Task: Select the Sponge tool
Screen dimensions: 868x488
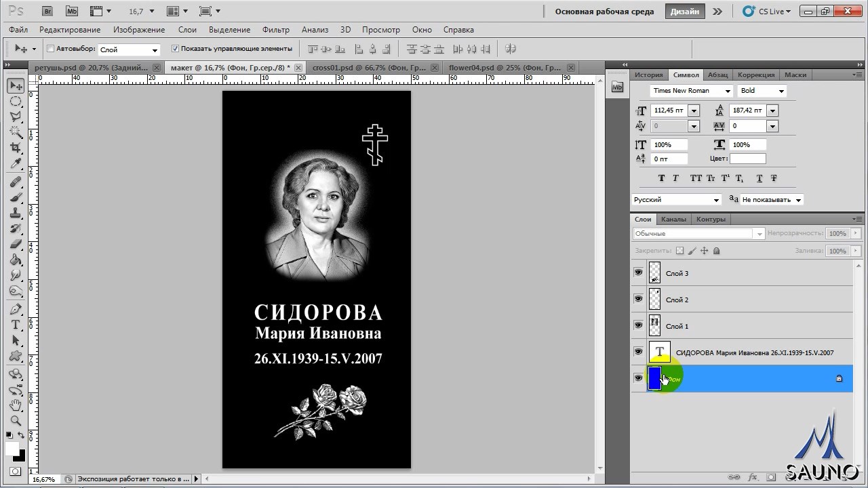Action: 16,291
